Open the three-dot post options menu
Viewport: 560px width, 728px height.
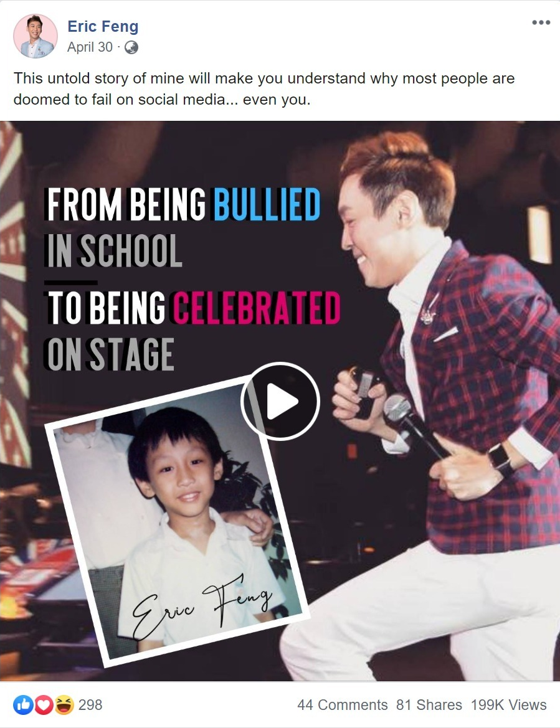(541, 22)
